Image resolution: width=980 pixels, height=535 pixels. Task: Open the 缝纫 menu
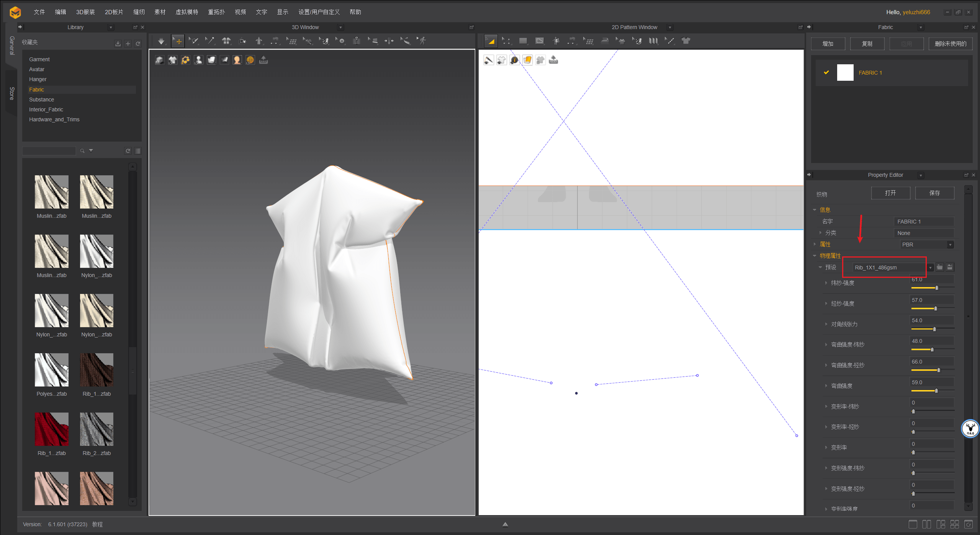[x=139, y=12]
